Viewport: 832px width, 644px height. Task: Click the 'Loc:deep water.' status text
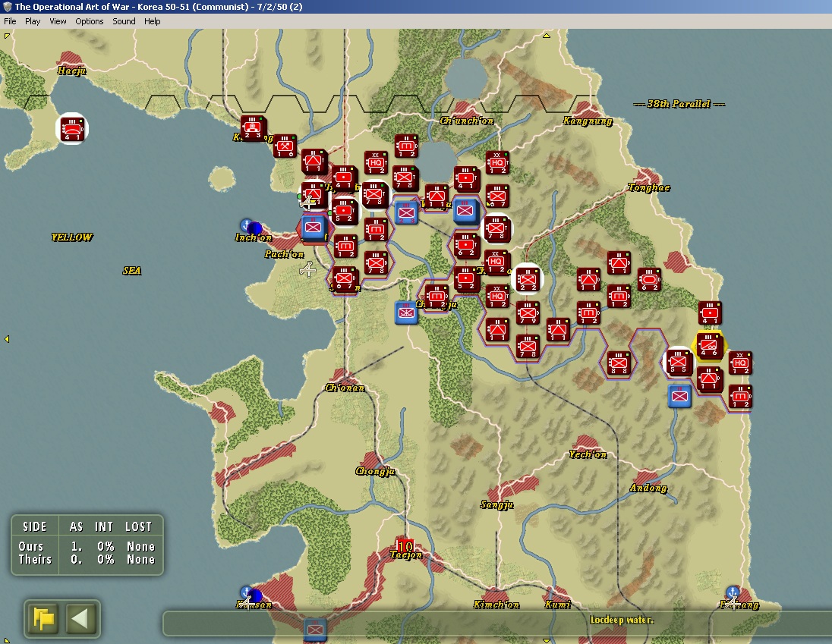(622, 620)
